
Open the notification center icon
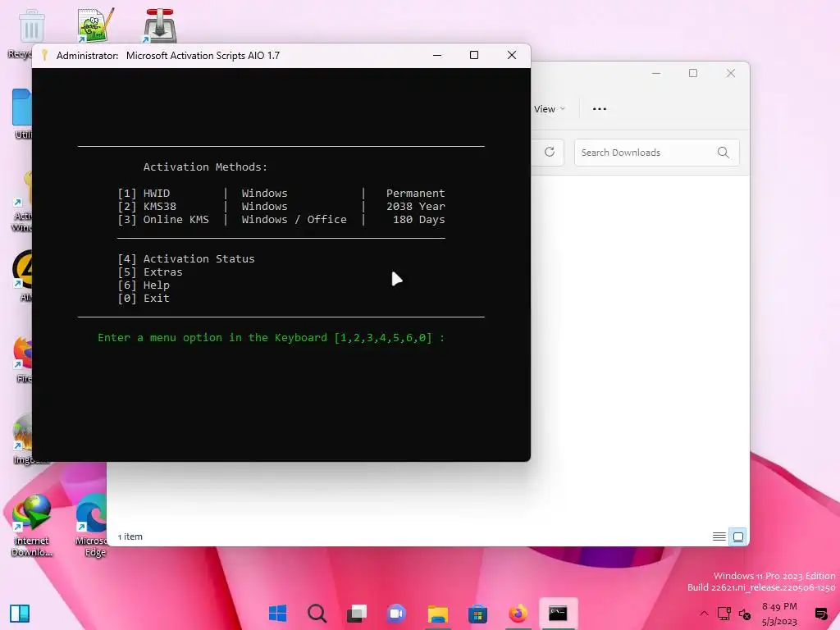pos(820,614)
